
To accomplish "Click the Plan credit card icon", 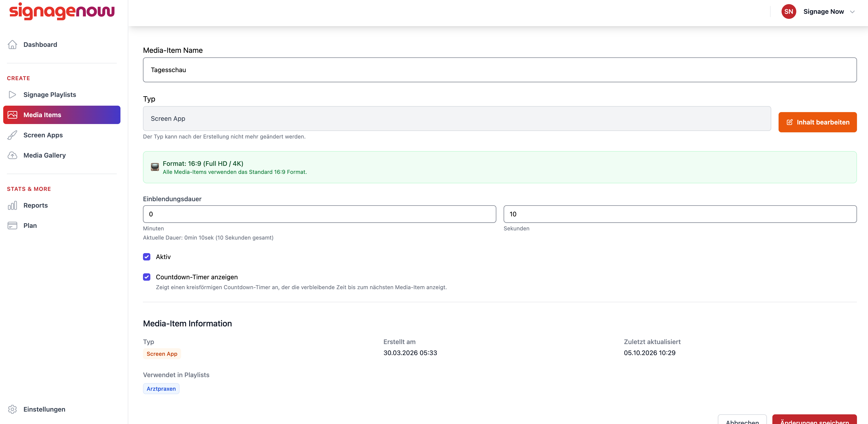I will [12, 226].
